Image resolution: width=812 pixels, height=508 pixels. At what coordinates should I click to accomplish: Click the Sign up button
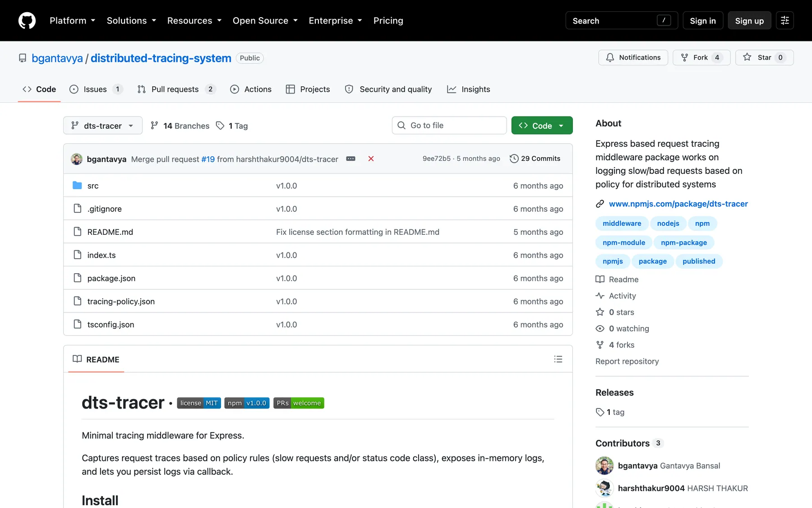(x=749, y=21)
